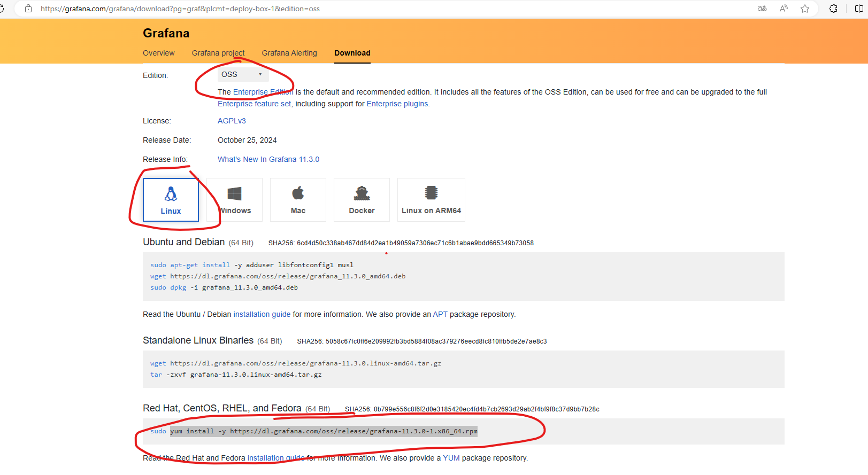
Task: Open the Enterprise Edition link
Action: click(x=263, y=92)
